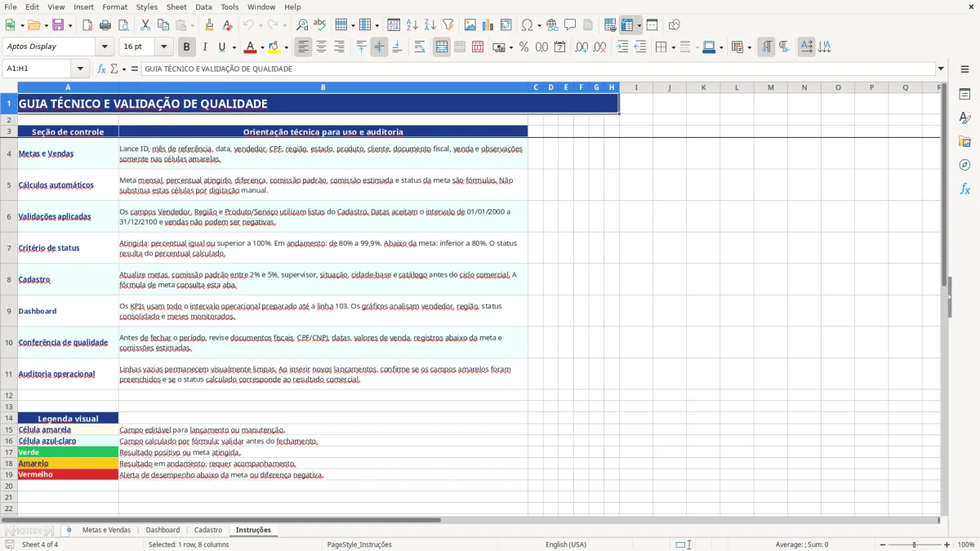
Task: Open the Font Name dropdown
Action: click(x=104, y=47)
